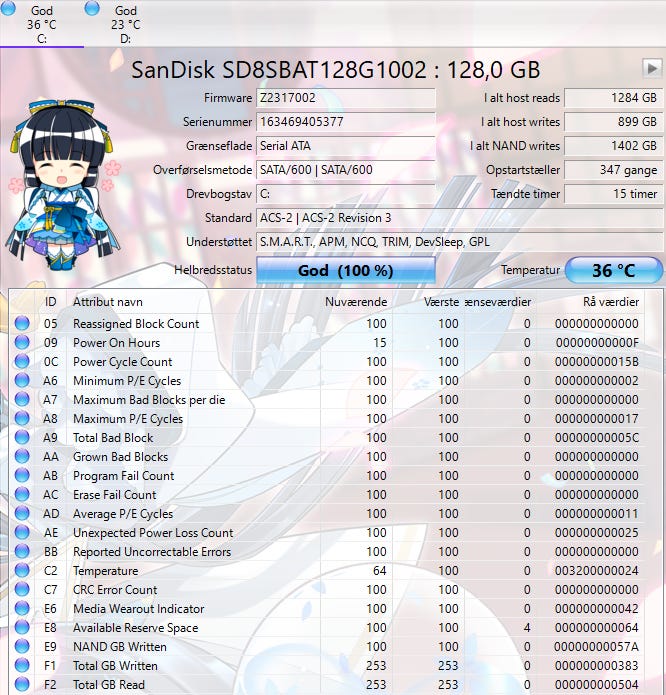Click the status orb for Available Reserve Space
This screenshot has width=666, height=695.
pos(22,627)
